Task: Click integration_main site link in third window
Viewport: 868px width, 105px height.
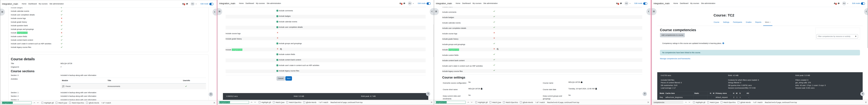Action: point(444,3)
